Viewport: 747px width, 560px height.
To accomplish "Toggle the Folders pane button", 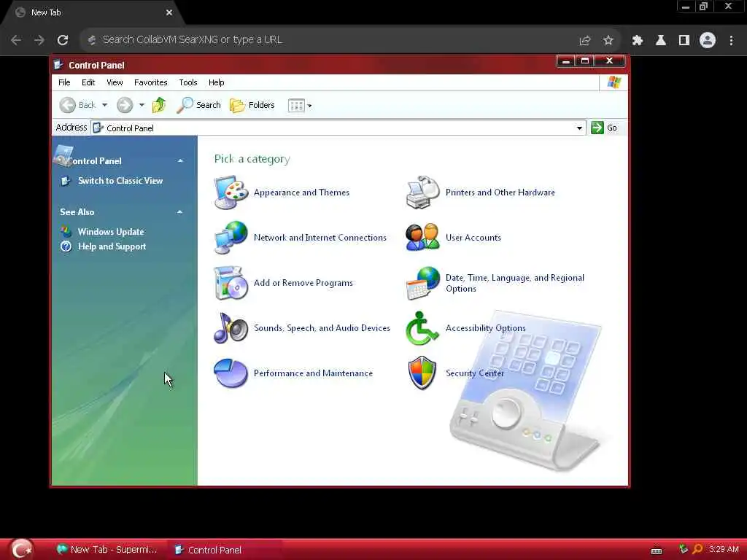I will pyautogui.click(x=252, y=105).
